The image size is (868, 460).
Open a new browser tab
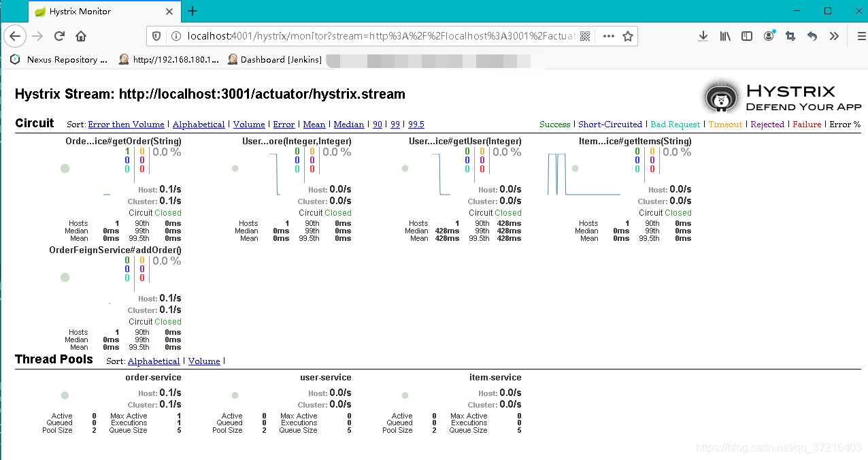point(193,11)
